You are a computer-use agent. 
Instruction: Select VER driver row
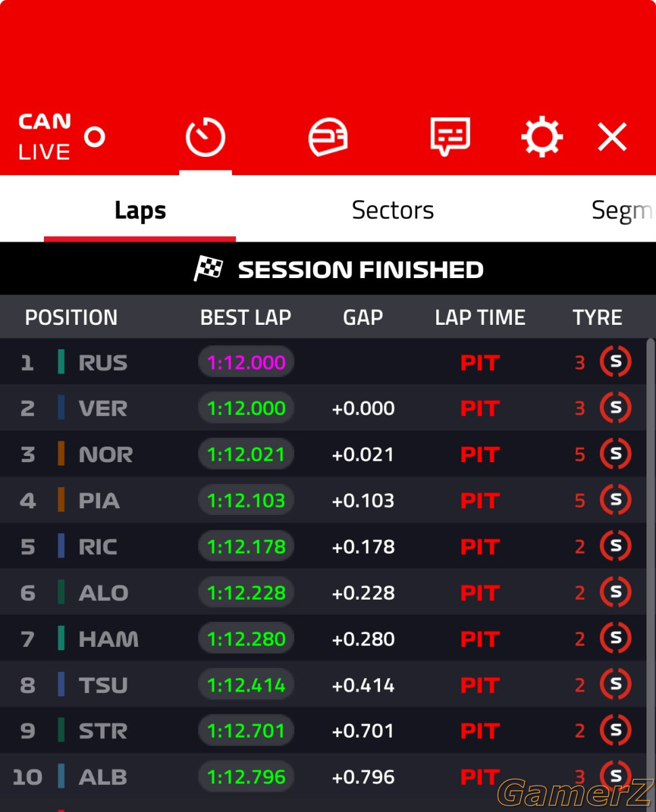[x=323, y=408]
